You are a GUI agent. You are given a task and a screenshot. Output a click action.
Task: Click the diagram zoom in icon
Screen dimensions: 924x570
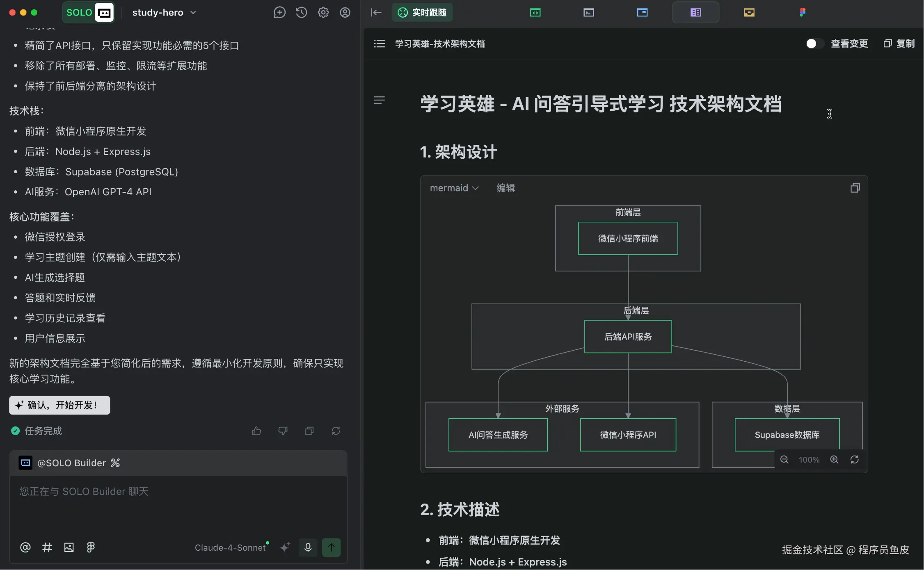[835, 460]
